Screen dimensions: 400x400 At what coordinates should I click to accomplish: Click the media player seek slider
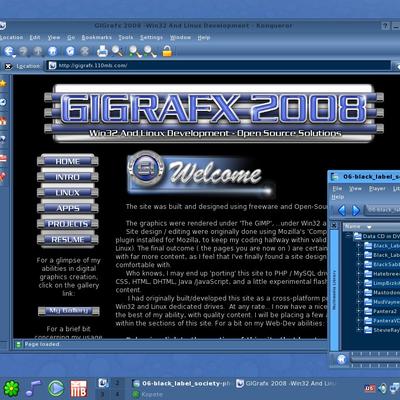click(x=375, y=359)
